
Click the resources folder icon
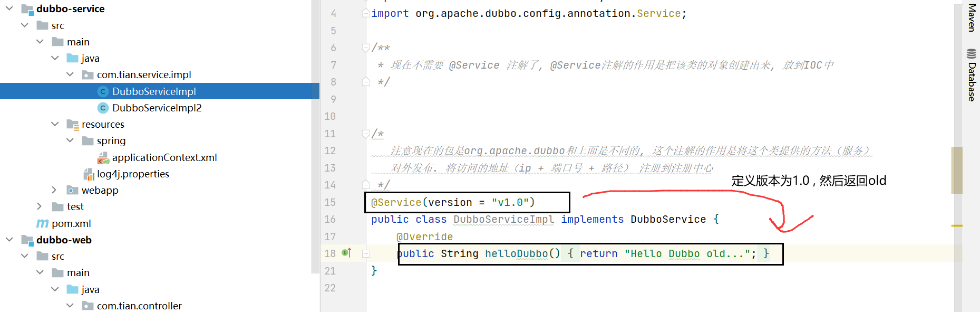coord(73,125)
